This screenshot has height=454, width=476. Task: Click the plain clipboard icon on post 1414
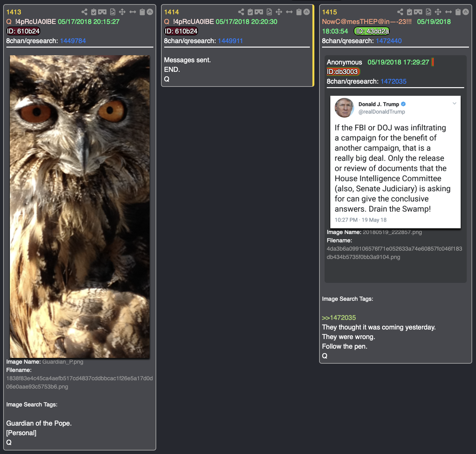pyautogui.click(x=299, y=12)
